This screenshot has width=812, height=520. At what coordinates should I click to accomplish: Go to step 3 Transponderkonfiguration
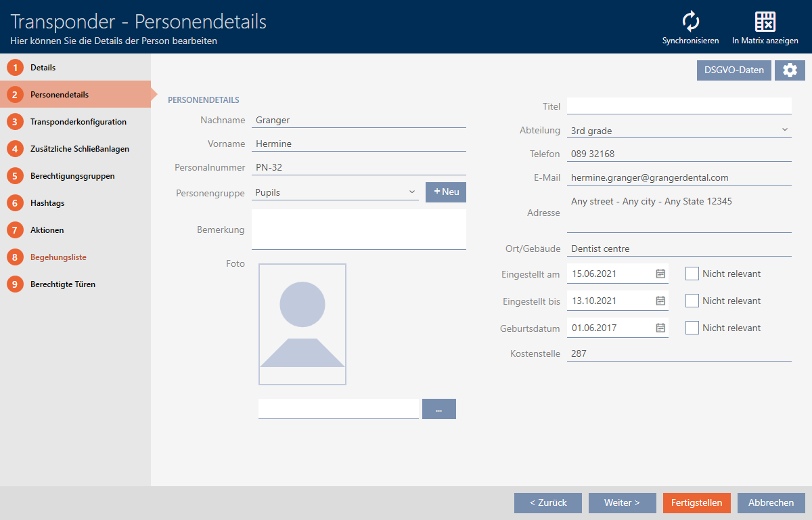[x=78, y=122]
